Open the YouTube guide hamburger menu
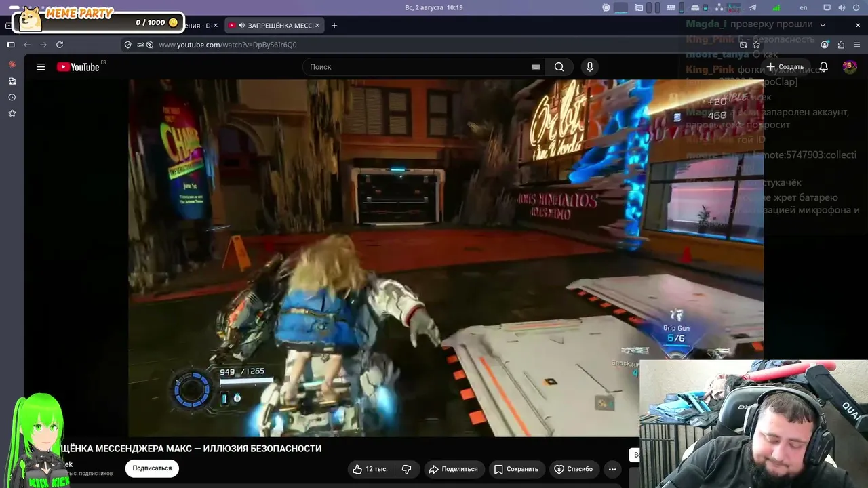 tap(41, 67)
